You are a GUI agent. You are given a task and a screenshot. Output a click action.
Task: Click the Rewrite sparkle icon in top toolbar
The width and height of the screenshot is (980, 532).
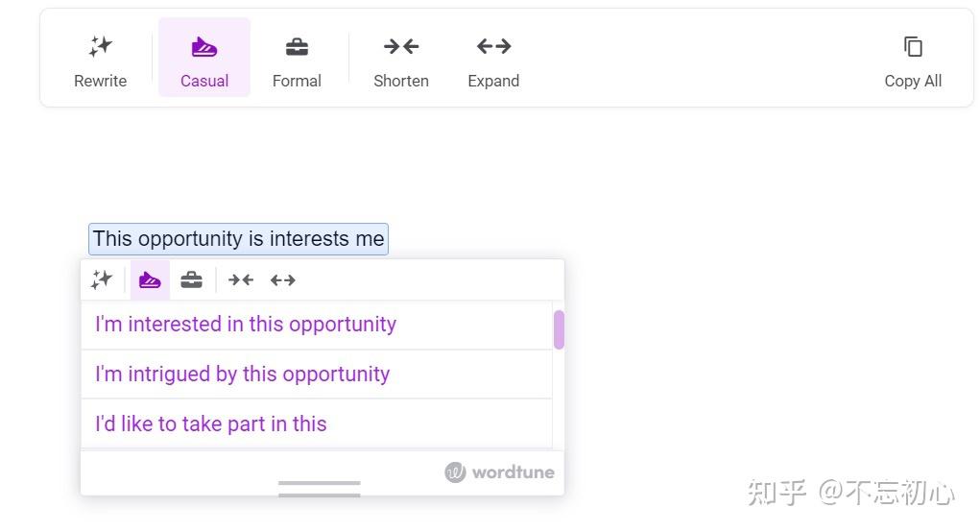(x=100, y=46)
